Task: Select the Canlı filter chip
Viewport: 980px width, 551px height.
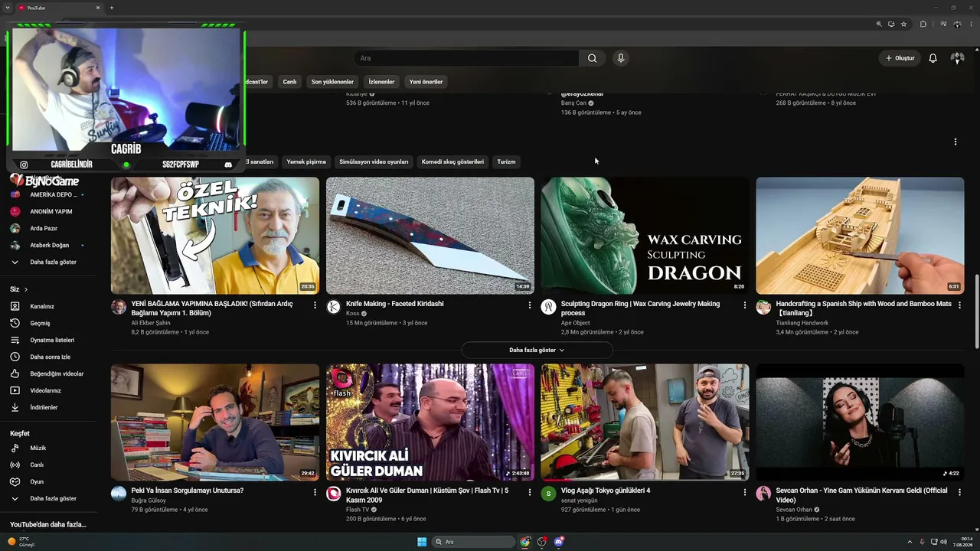Action: pos(289,82)
